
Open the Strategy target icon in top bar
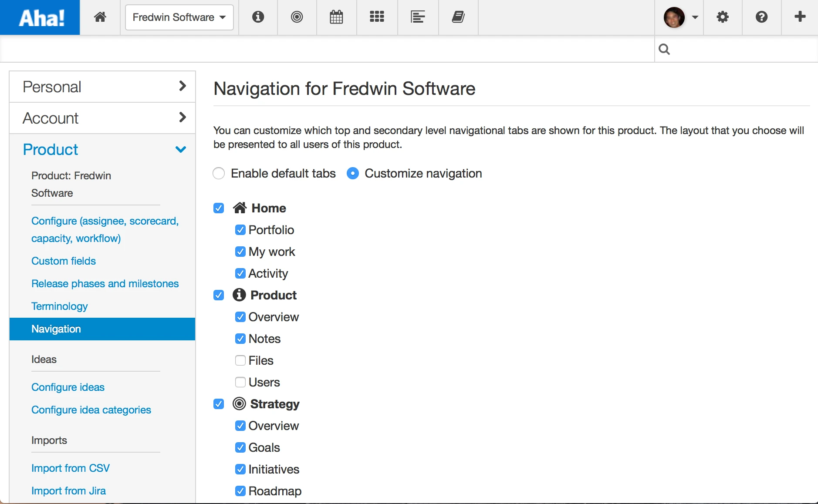click(x=297, y=17)
